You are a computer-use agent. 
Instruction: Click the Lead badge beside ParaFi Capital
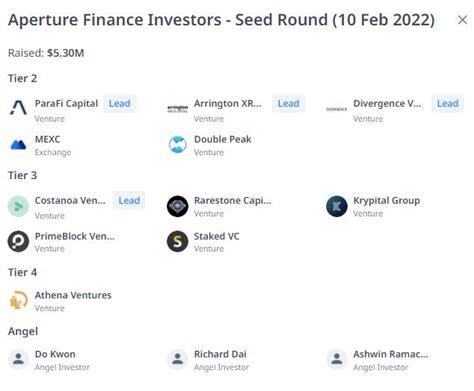point(119,103)
